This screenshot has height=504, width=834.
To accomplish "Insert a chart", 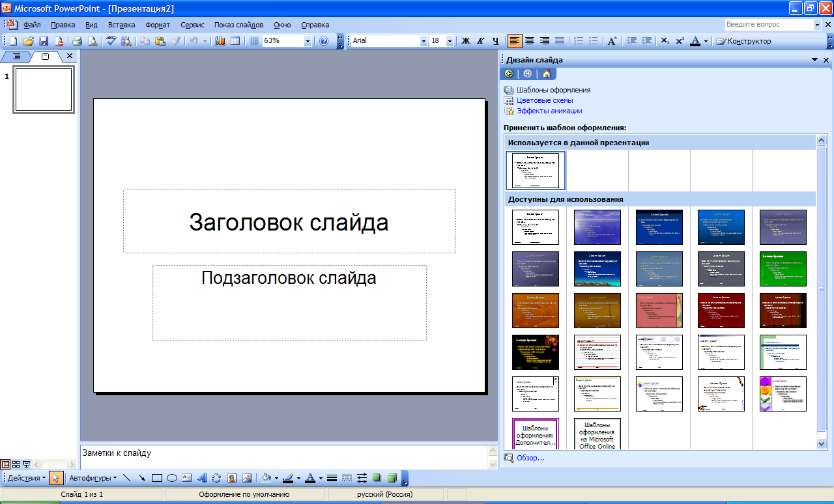I will [x=220, y=41].
